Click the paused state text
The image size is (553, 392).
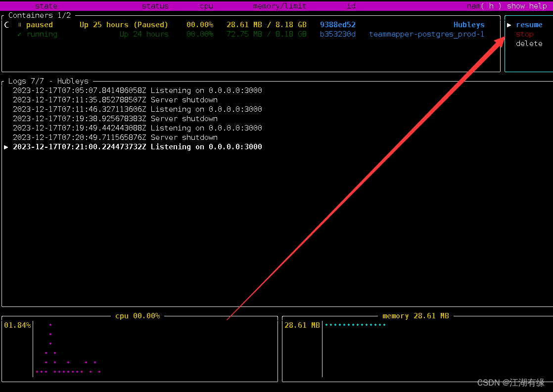(x=40, y=25)
